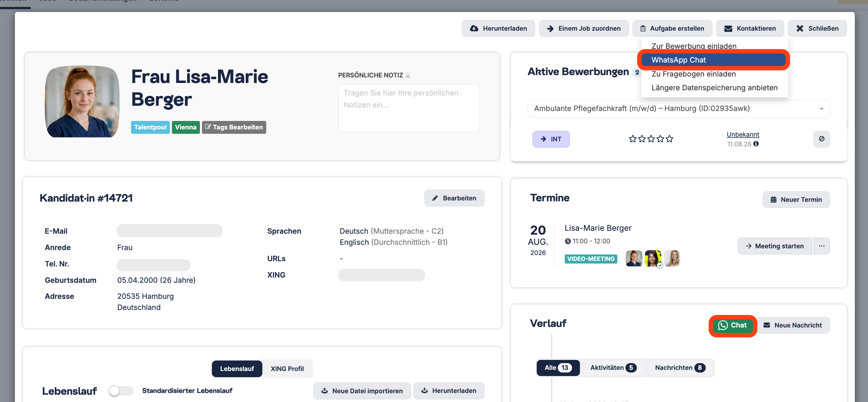
Task: Click the Kandidat·in #14721 heading
Action: pyautogui.click(x=86, y=198)
